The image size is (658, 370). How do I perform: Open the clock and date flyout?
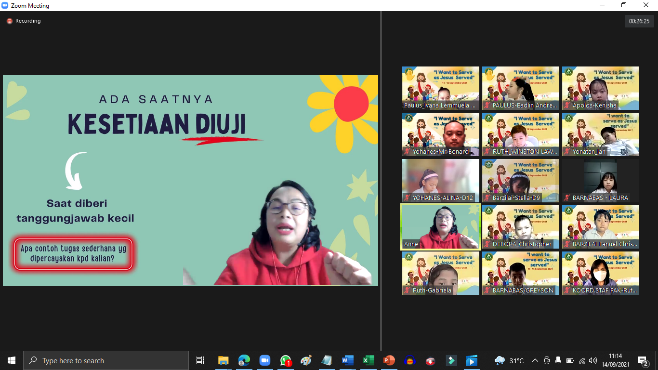[x=616, y=360]
